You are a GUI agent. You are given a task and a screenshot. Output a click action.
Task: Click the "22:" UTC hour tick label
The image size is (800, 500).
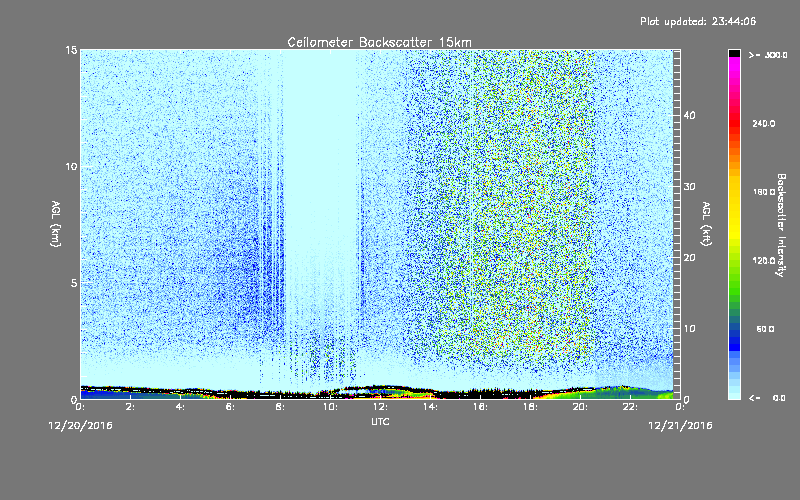coord(631,407)
